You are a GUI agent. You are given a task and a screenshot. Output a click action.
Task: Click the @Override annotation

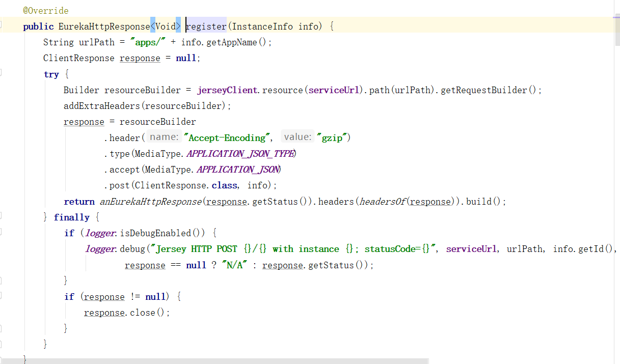click(x=46, y=11)
